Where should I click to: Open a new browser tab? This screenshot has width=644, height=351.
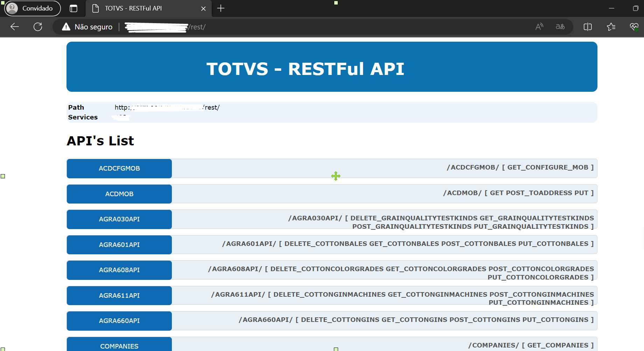coord(220,8)
